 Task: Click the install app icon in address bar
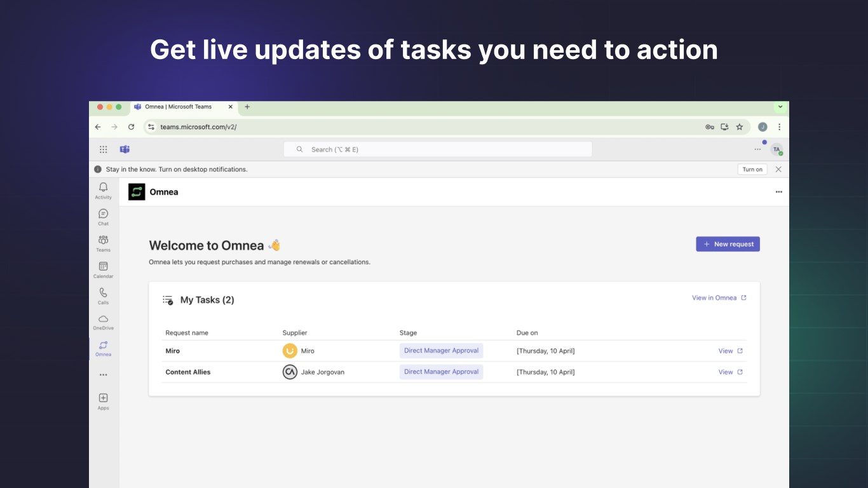pyautogui.click(x=724, y=127)
